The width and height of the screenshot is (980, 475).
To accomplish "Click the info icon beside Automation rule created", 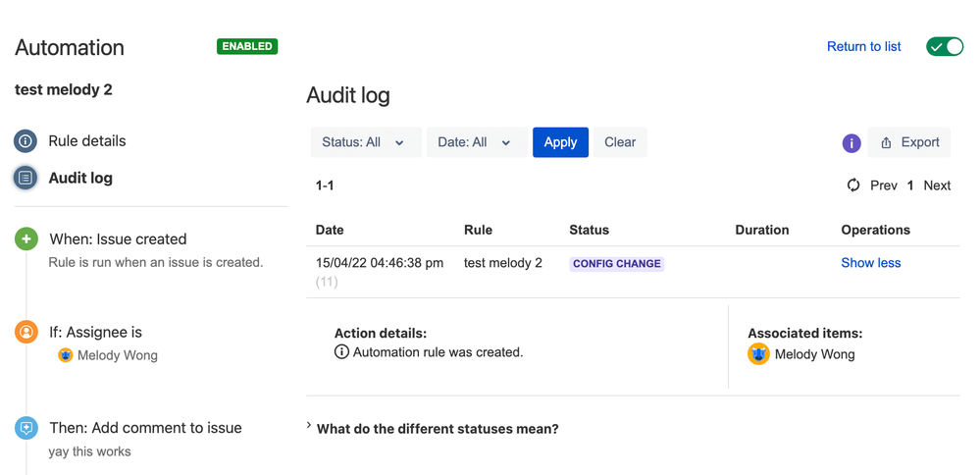I will pyautogui.click(x=341, y=352).
